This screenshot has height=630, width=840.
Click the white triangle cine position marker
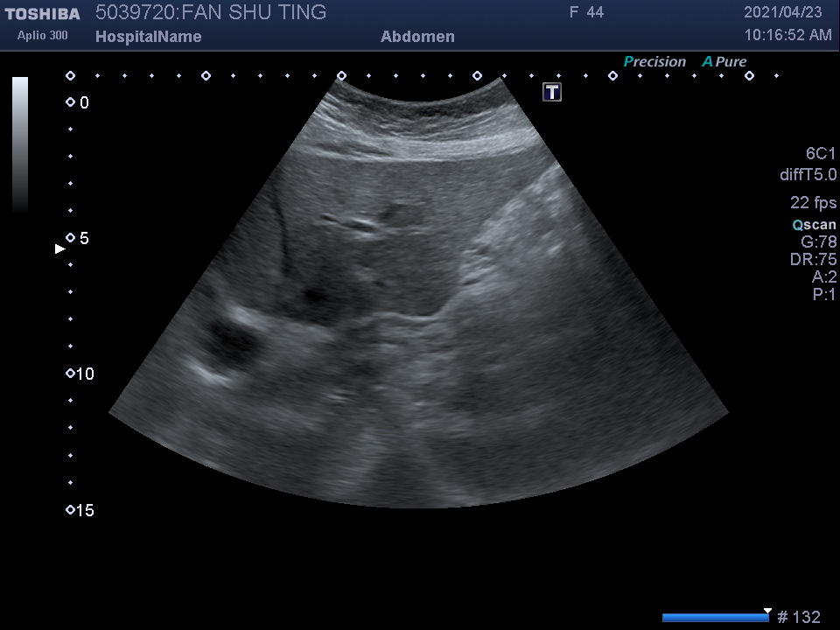[x=767, y=611]
